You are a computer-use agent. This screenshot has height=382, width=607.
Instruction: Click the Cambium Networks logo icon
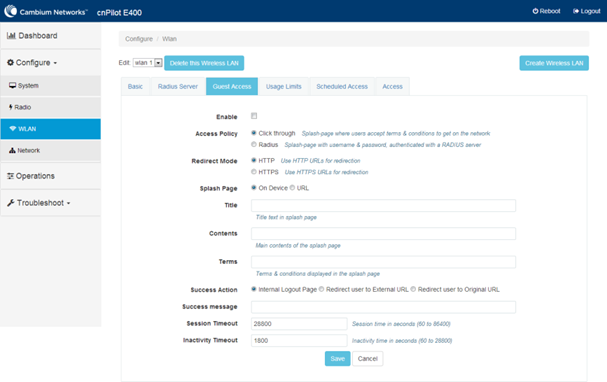click(x=10, y=11)
